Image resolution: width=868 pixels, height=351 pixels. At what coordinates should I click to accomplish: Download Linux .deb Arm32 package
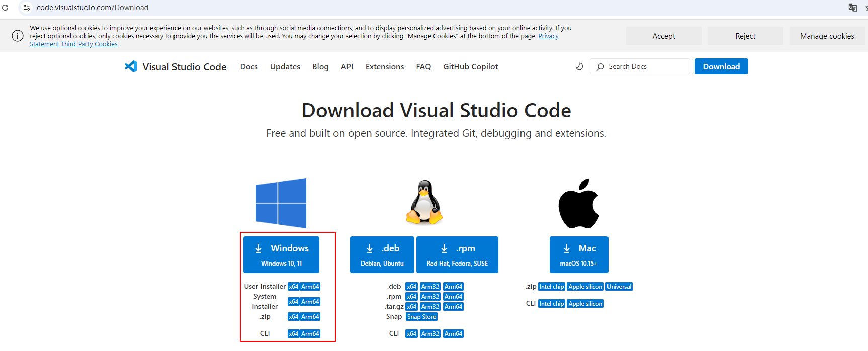430,287
